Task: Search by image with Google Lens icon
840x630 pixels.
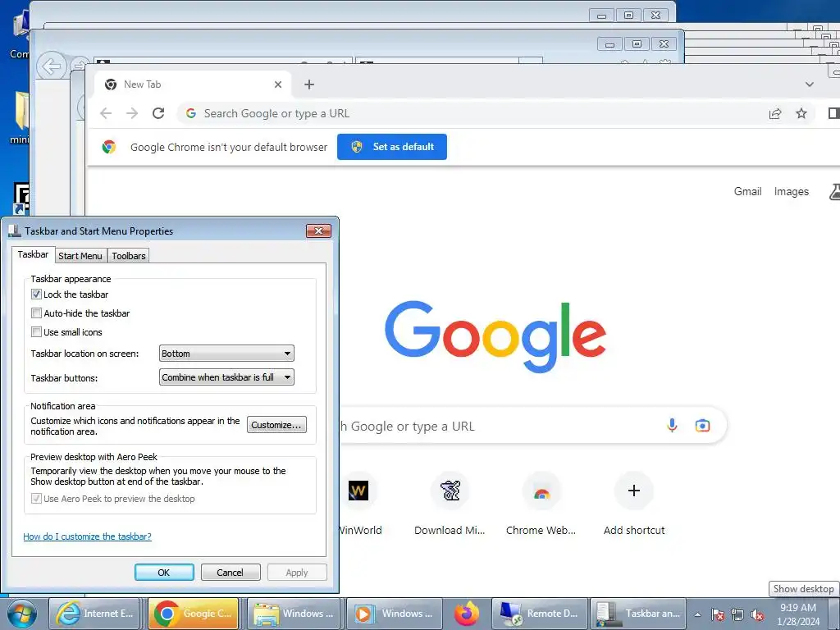Action: click(x=702, y=426)
